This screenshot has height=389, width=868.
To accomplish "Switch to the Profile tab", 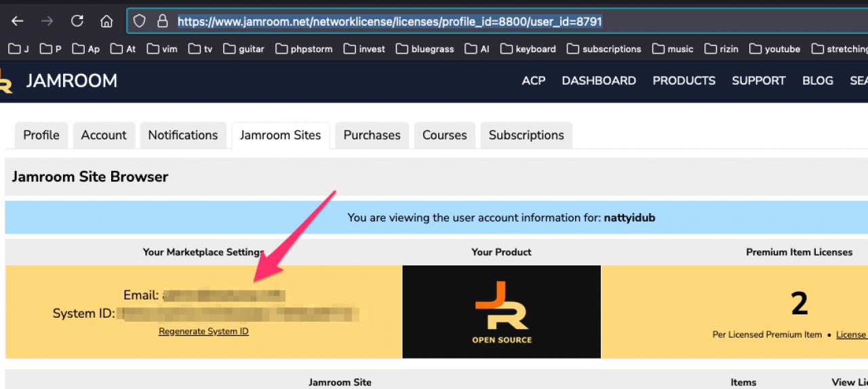I will [x=41, y=135].
